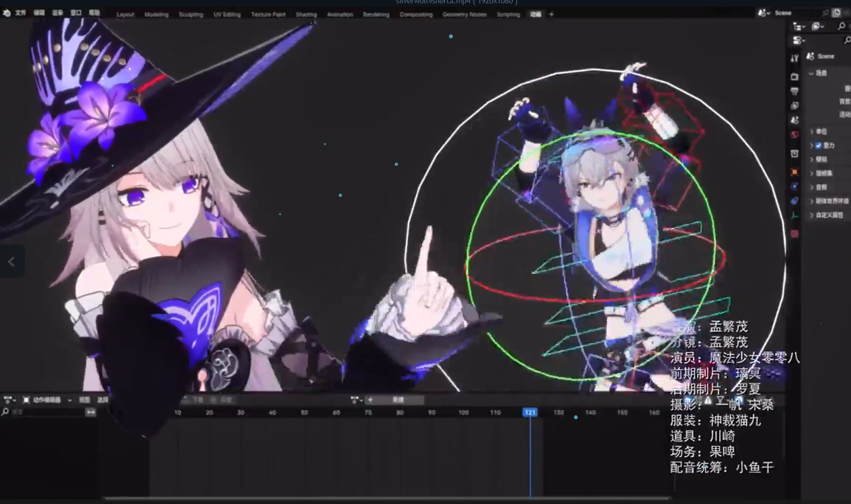This screenshot has width=851, height=504.
Task: Click the current frame marker 121
Action: click(530, 412)
